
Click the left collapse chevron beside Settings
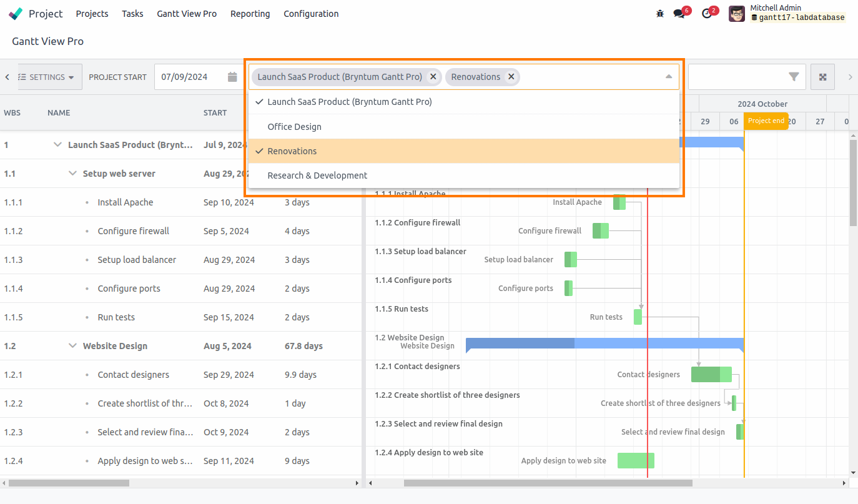click(x=6, y=76)
